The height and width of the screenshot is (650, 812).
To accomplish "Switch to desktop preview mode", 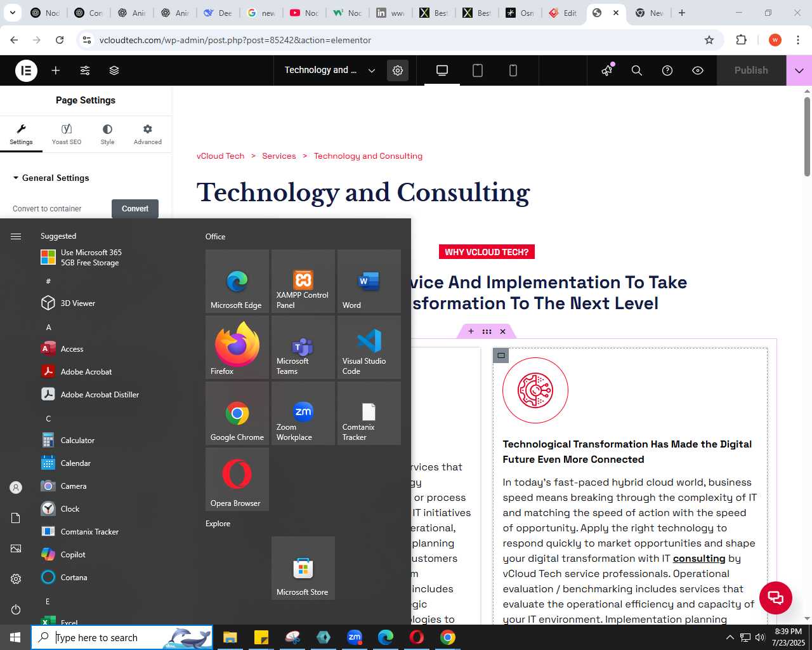I will tap(442, 70).
